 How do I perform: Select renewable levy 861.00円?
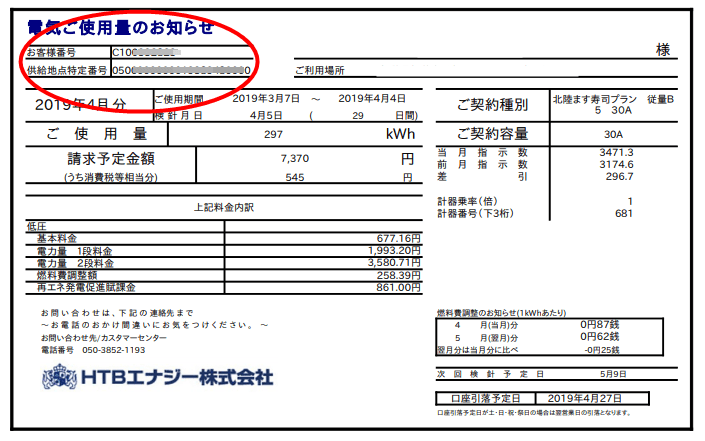398,287
